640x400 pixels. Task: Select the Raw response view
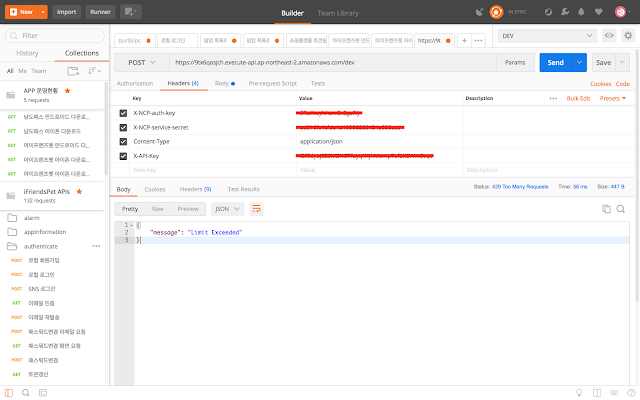pos(158,209)
